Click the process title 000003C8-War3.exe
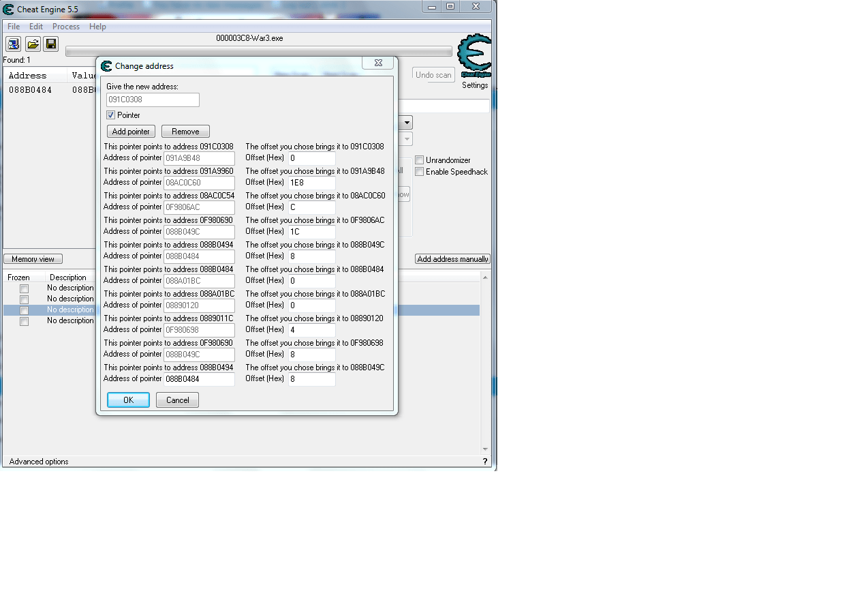Image resolution: width=868 pixels, height=600 pixels. point(249,39)
